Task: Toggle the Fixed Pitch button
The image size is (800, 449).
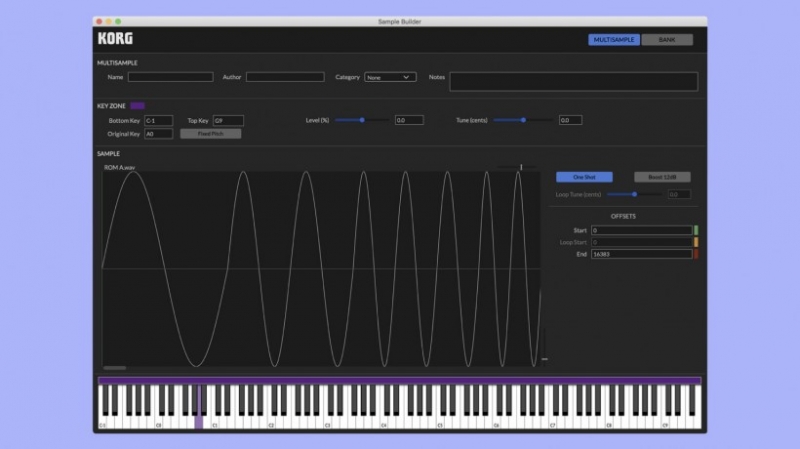Action: click(x=211, y=134)
